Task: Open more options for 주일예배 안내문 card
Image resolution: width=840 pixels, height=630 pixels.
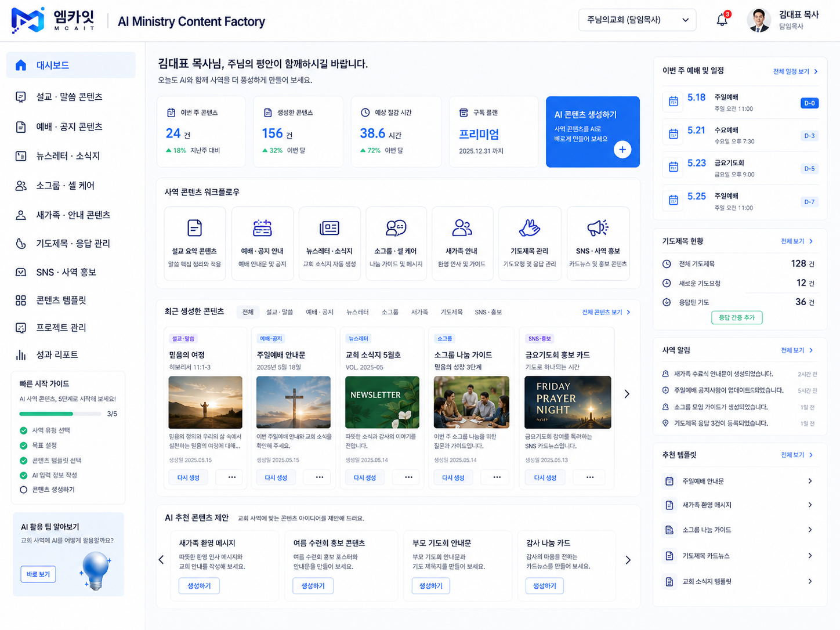Action: [320, 477]
